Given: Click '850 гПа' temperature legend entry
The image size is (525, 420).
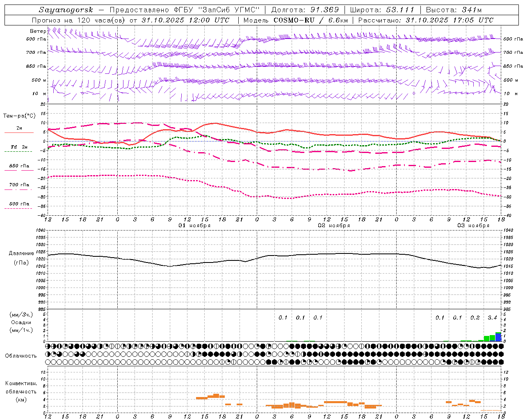Looking at the screenshot, I should pyautogui.click(x=19, y=166).
